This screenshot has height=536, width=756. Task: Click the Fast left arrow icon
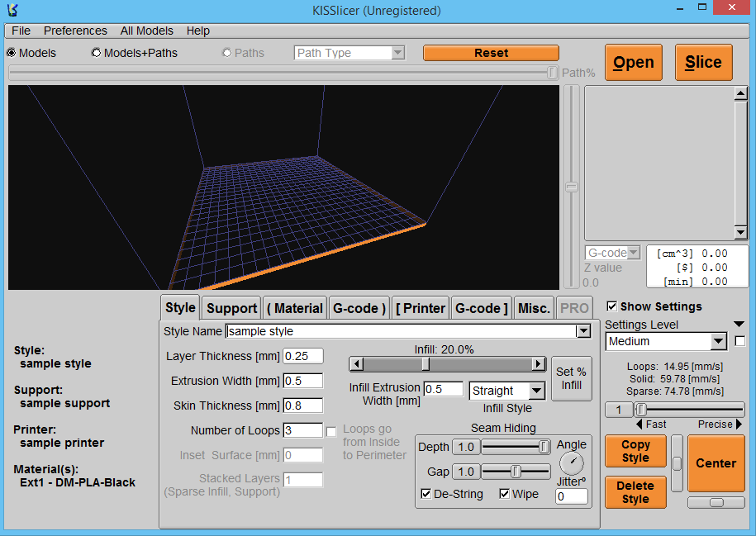click(639, 425)
